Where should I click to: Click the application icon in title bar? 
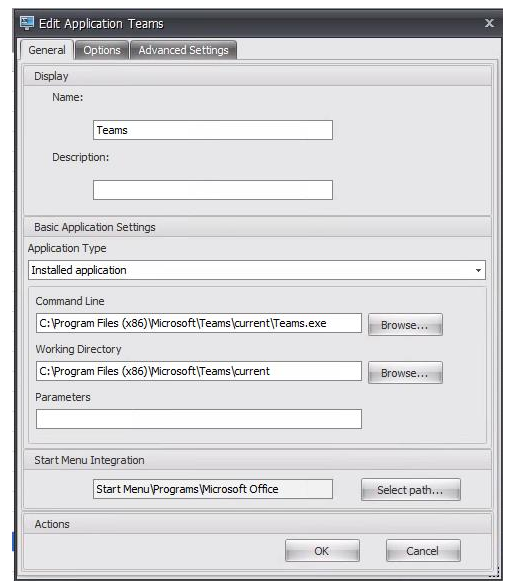[x=27, y=23]
